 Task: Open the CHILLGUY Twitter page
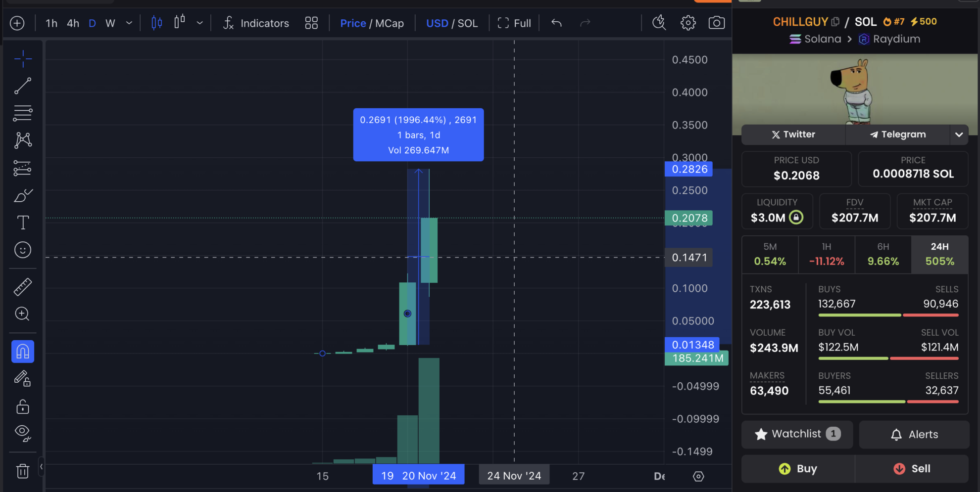click(792, 134)
